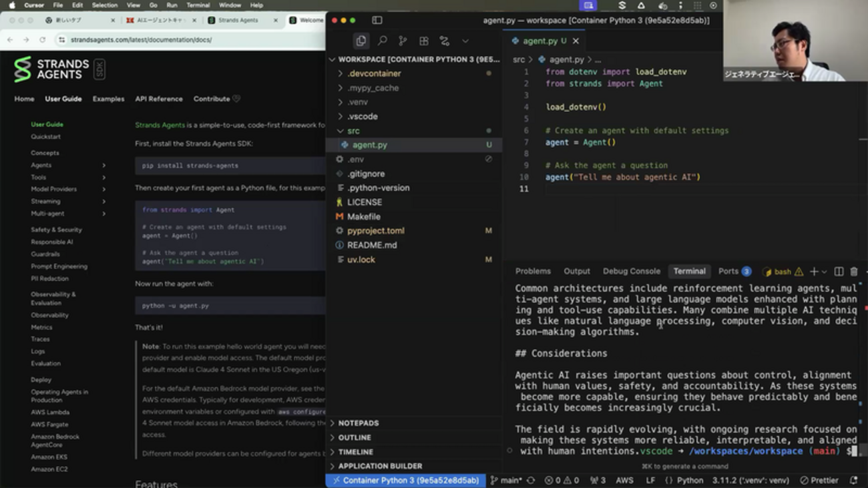Viewport: 868px width, 488px height.
Task: Select the Terminal panel tab
Action: coord(689,271)
